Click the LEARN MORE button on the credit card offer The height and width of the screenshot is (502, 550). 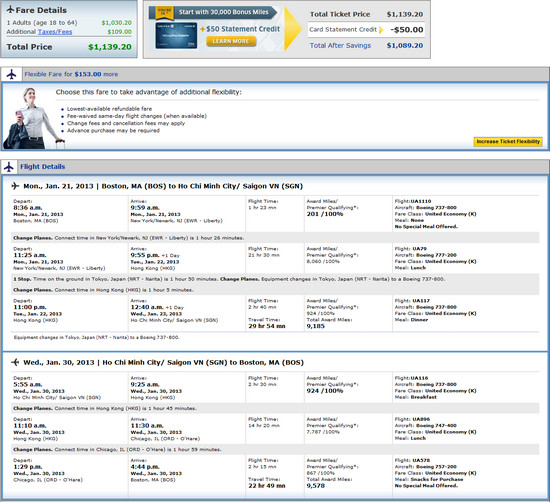point(231,41)
